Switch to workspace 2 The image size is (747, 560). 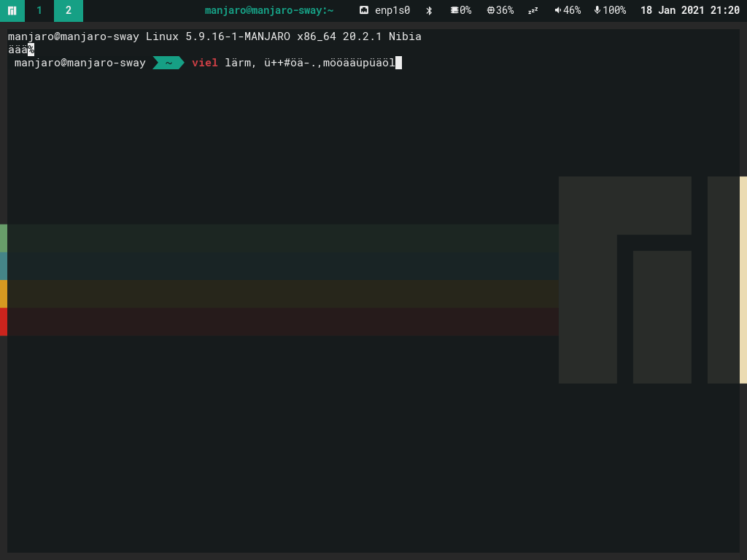(68, 11)
